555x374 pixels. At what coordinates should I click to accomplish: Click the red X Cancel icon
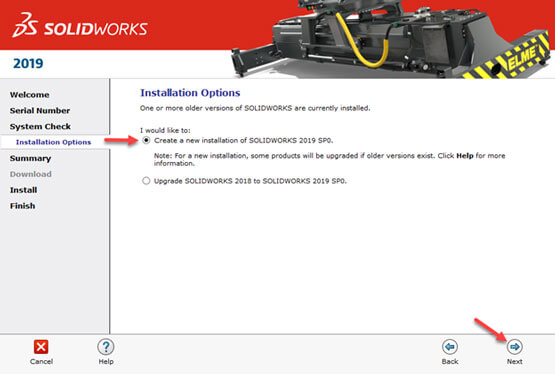point(41,347)
